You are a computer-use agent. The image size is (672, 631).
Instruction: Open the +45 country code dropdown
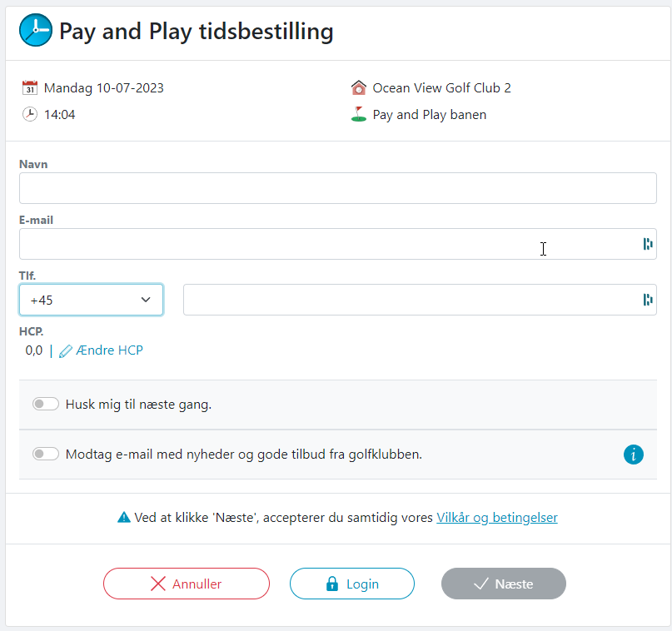[91, 300]
